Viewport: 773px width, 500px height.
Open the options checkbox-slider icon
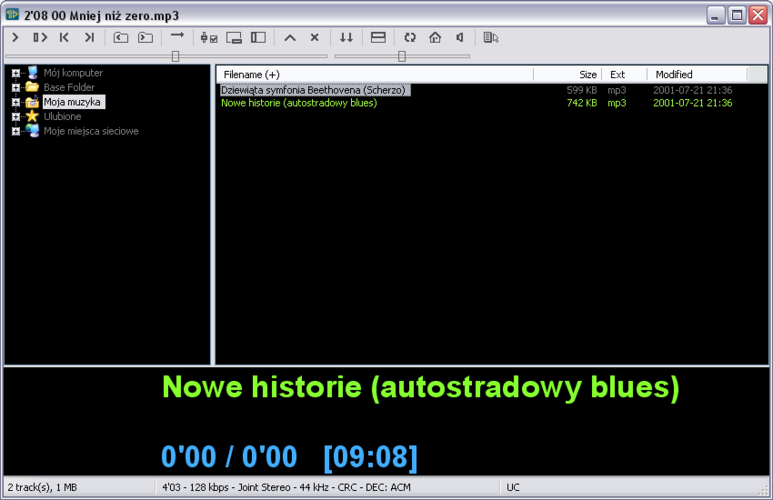tap(209, 37)
